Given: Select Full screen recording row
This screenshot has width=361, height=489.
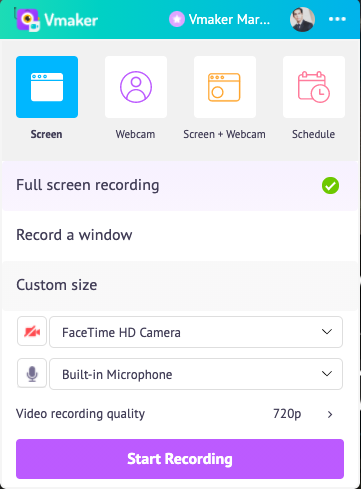Looking at the screenshot, I should click(x=180, y=186).
